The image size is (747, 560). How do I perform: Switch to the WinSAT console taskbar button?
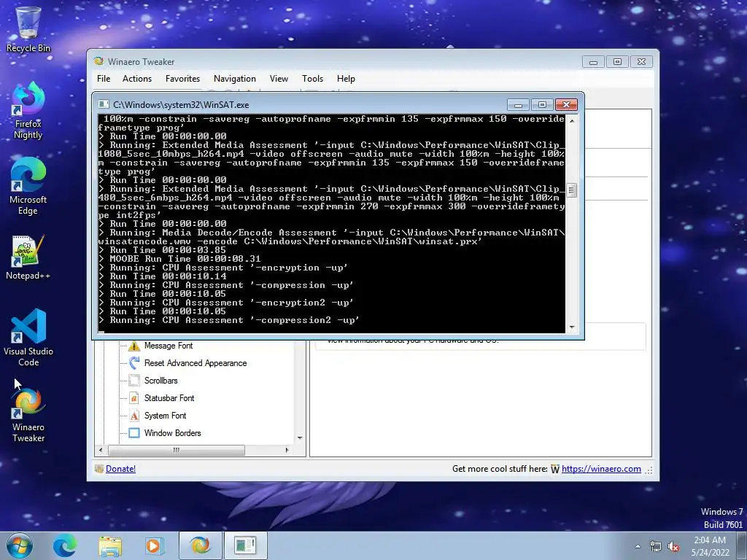click(x=245, y=545)
